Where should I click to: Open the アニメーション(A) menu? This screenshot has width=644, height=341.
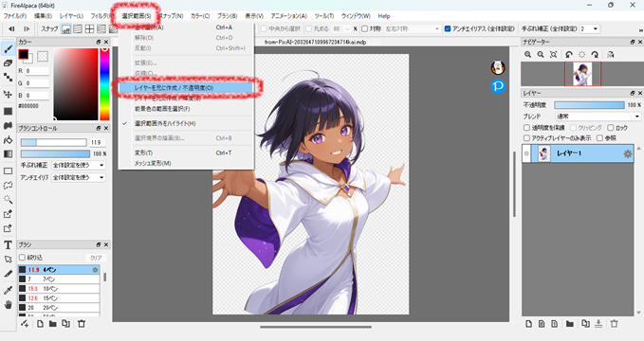(288, 16)
